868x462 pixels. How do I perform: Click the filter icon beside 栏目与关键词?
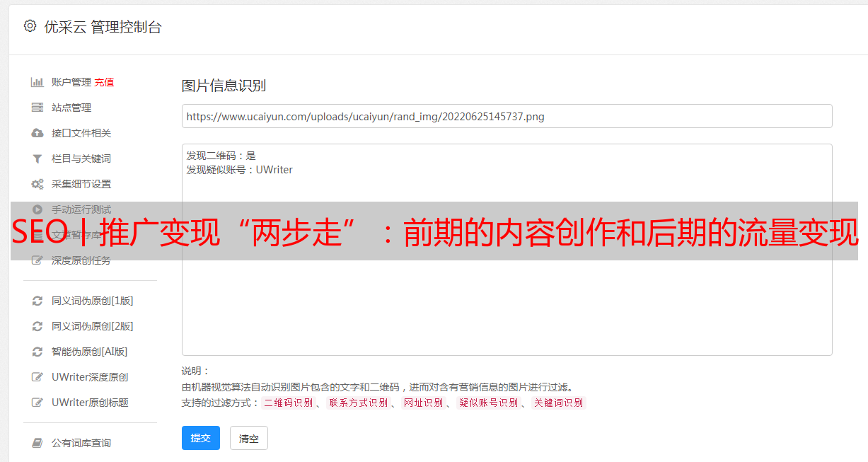pos(37,158)
